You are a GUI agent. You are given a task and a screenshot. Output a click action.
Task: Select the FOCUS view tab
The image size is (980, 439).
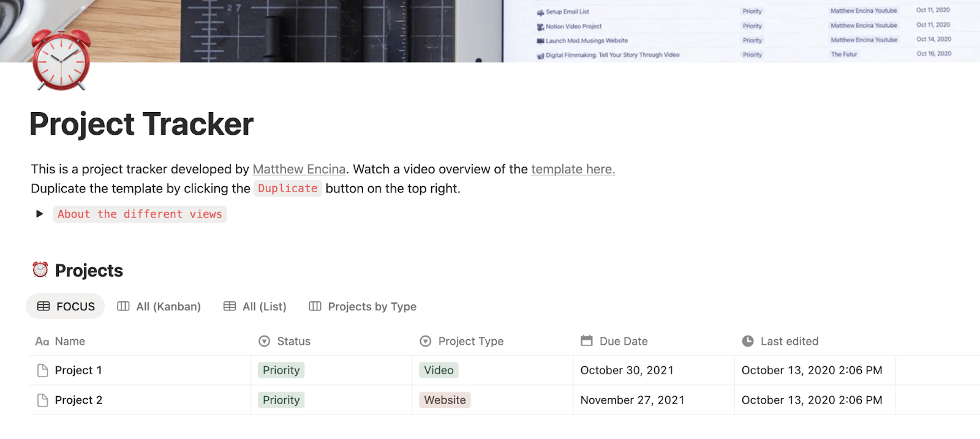click(66, 307)
